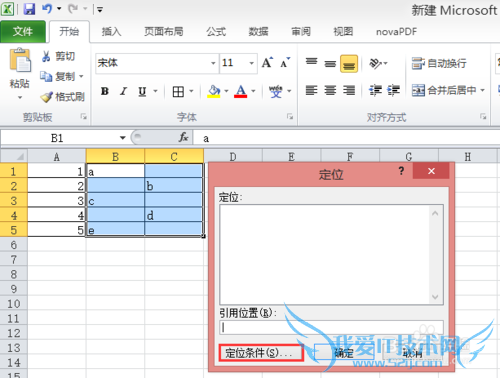Apply cell borders icon

[178, 91]
